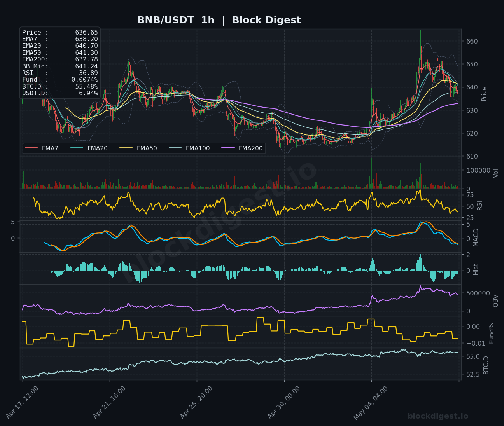Click the Fund% axis label
The width and height of the screenshot is (504, 426).
point(491,333)
